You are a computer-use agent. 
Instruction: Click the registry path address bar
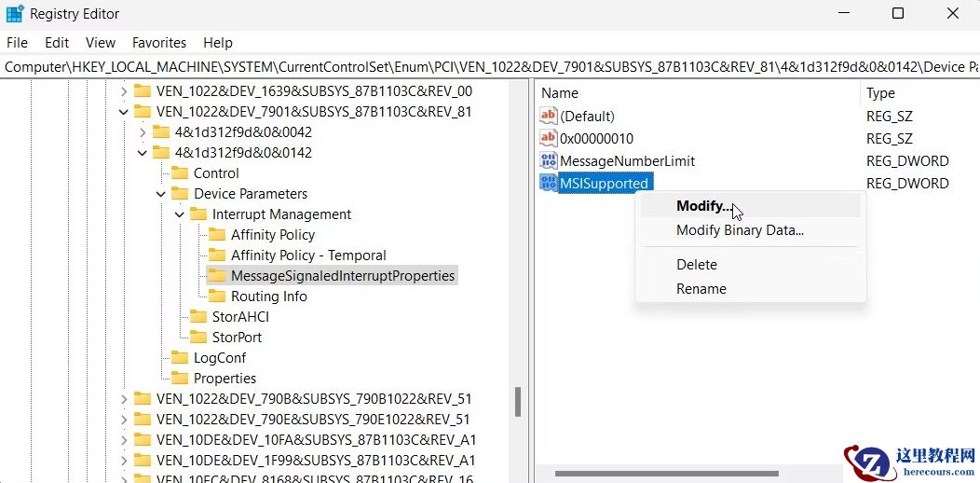(x=490, y=67)
